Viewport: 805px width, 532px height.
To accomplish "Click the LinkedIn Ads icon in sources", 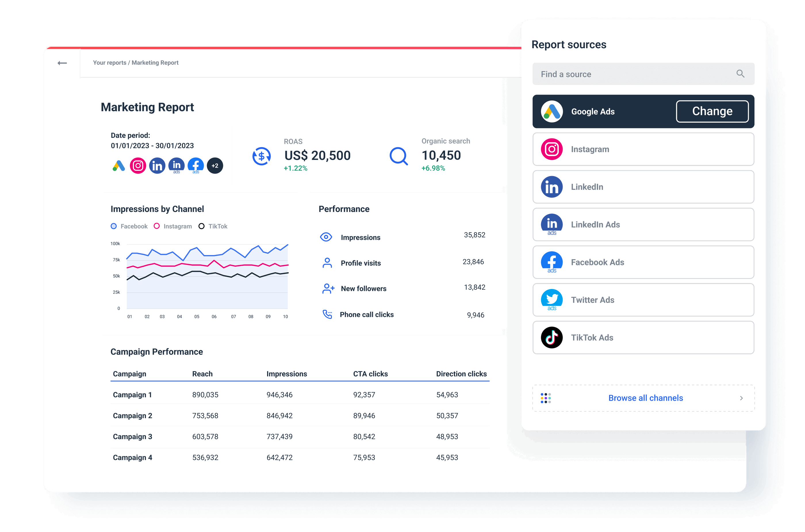I will click(551, 224).
